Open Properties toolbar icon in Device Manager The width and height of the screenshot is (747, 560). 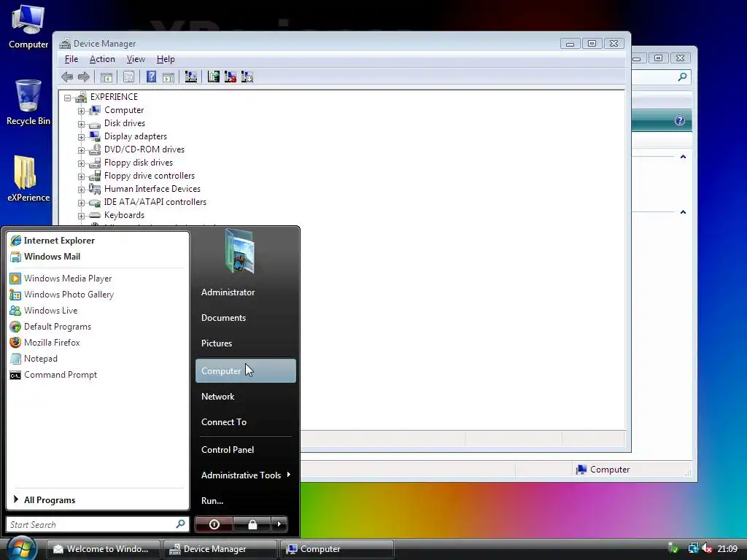128,77
